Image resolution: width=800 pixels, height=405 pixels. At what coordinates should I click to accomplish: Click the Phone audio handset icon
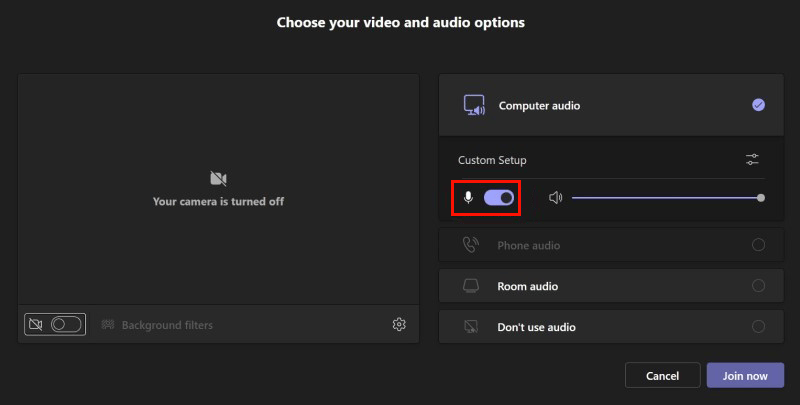click(470, 245)
